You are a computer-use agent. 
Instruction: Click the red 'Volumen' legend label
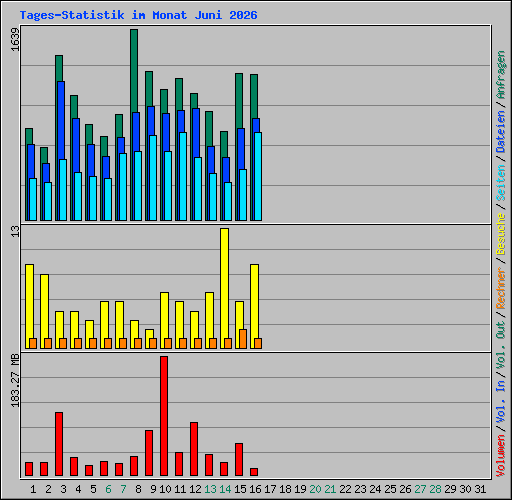point(500,456)
